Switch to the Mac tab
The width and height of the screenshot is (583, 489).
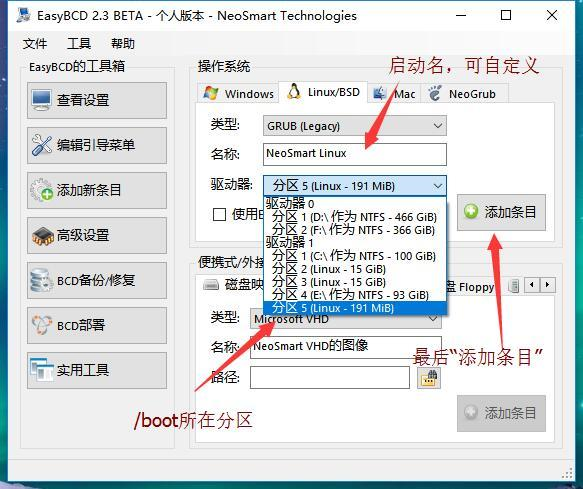point(394,93)
